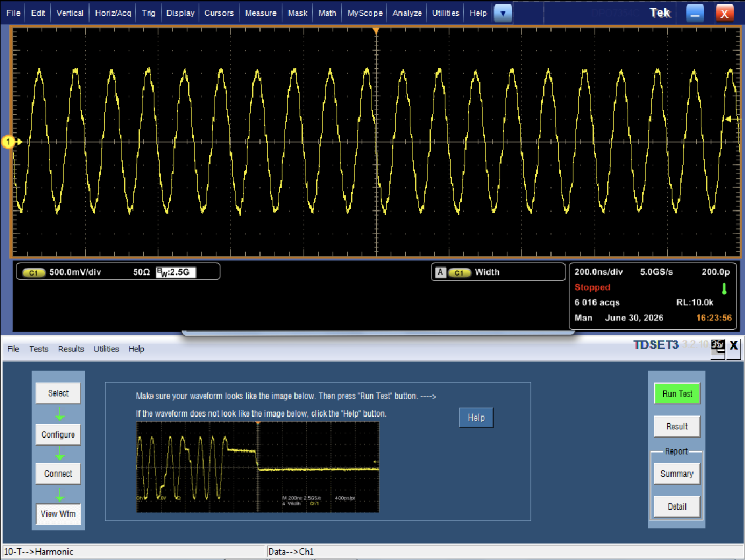Image resolution: width=745 pixels, height=560 pixels.
Task: Open the Edit menu
Action: [38, 13]
